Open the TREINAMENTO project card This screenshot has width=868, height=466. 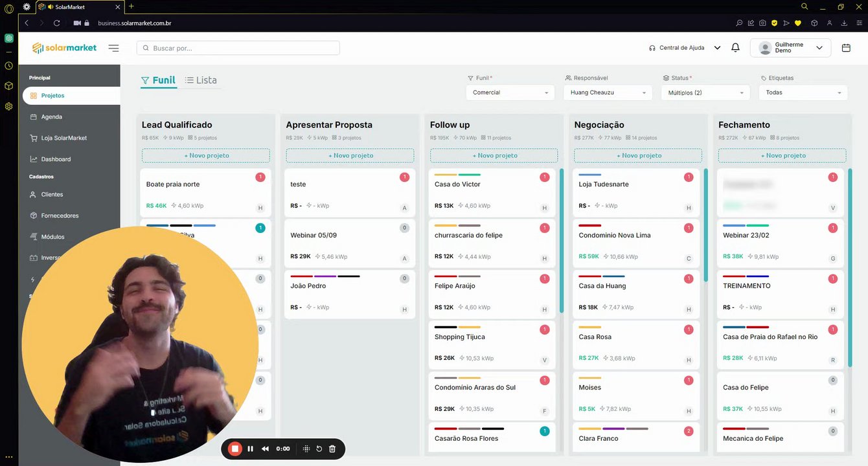click(781, 294)
